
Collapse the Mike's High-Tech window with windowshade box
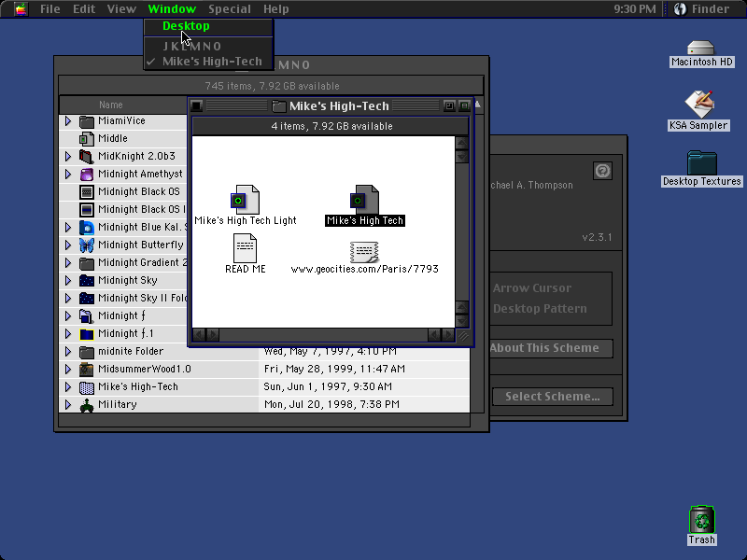point(464,105)
